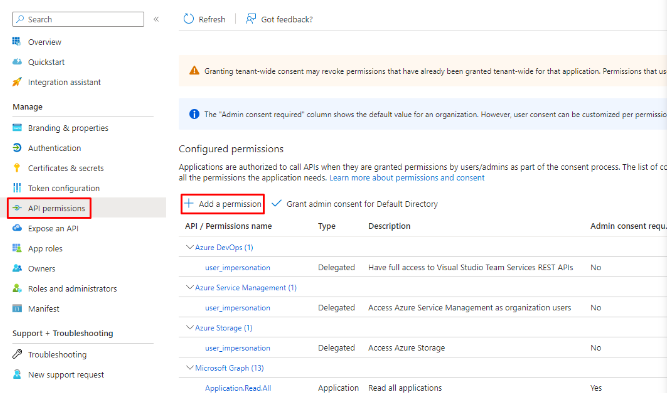Image resolution: width=667 pixels, height=393 pixels.
Task: Click the Quickstart cloud icon
Action: coord(17,62)
